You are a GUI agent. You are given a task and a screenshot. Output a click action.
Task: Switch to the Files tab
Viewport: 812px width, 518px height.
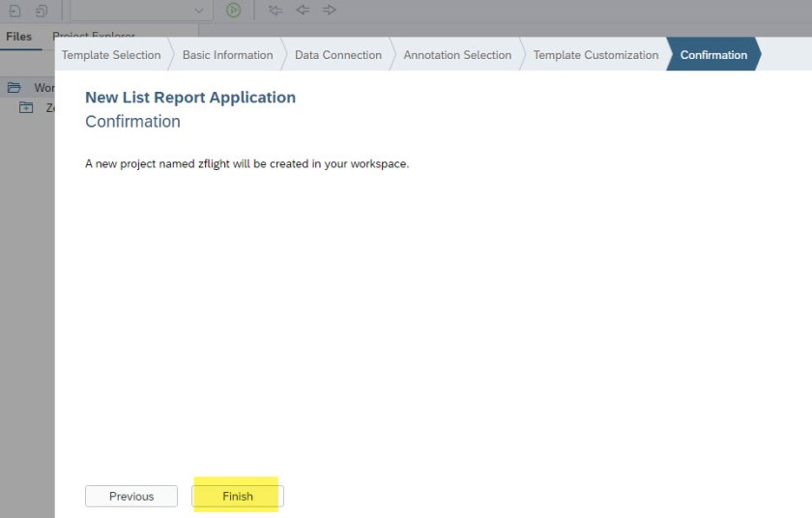pos(18,37)
